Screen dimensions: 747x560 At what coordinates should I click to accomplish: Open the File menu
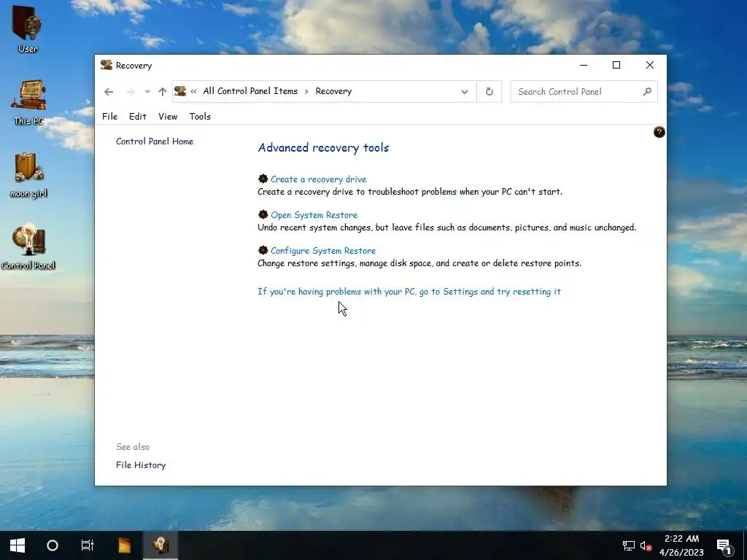pyautogui.click(x=109, y=116)
